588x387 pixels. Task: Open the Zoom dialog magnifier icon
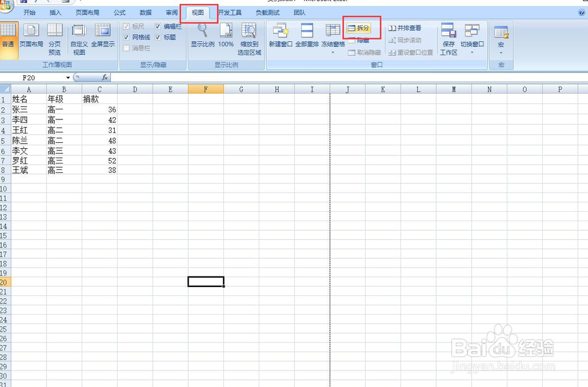(x=202, y=35)
